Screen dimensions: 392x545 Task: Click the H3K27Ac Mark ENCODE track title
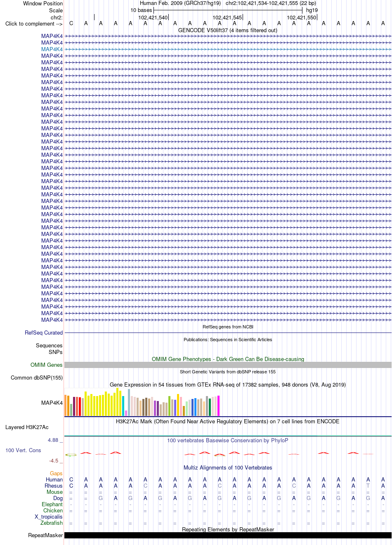[228, 421]
